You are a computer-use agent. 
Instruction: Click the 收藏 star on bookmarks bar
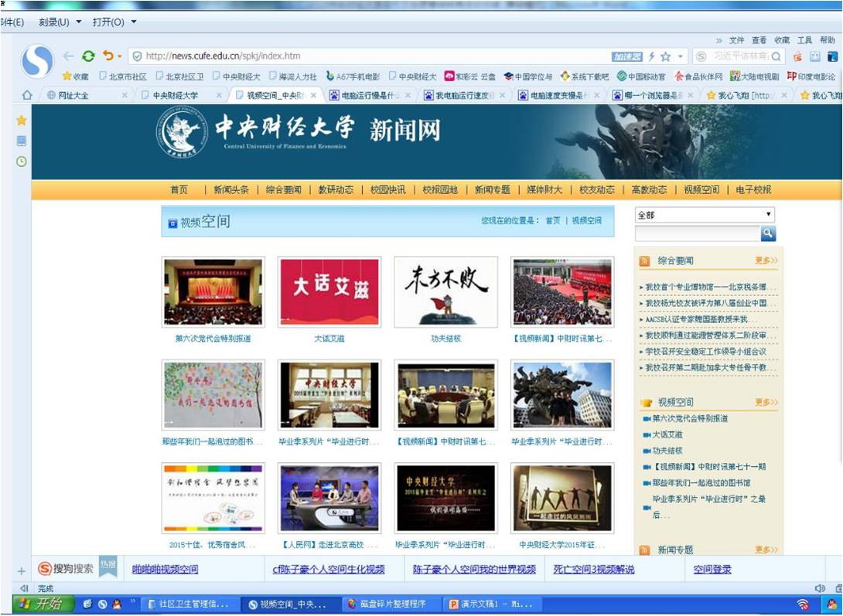point(75,77)
